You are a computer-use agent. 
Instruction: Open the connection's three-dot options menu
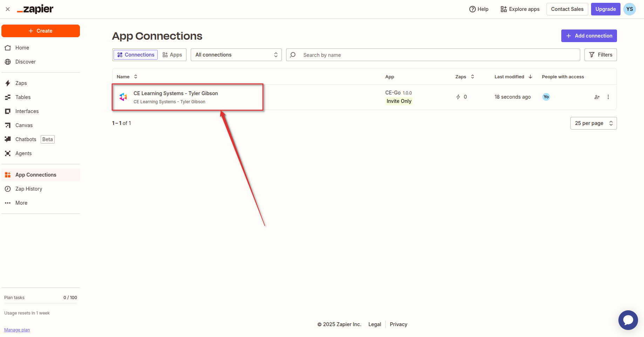click(608, 97)
